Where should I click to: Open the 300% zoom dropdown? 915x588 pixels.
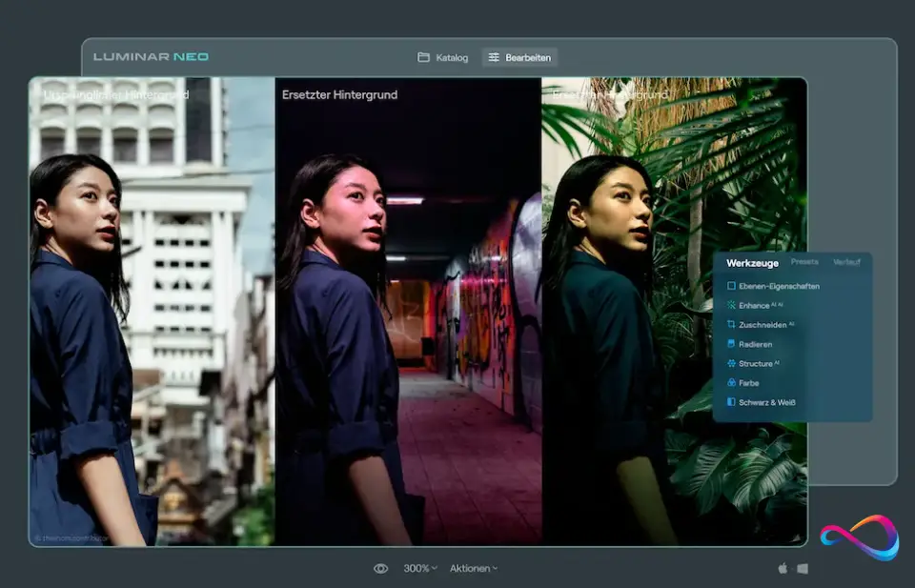coord(419,567)
